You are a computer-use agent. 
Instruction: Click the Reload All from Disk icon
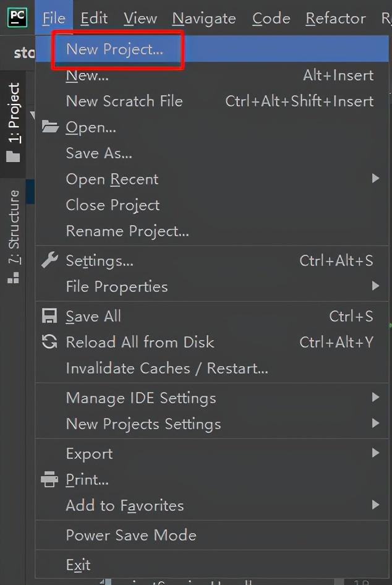click(x=49, y=342)
